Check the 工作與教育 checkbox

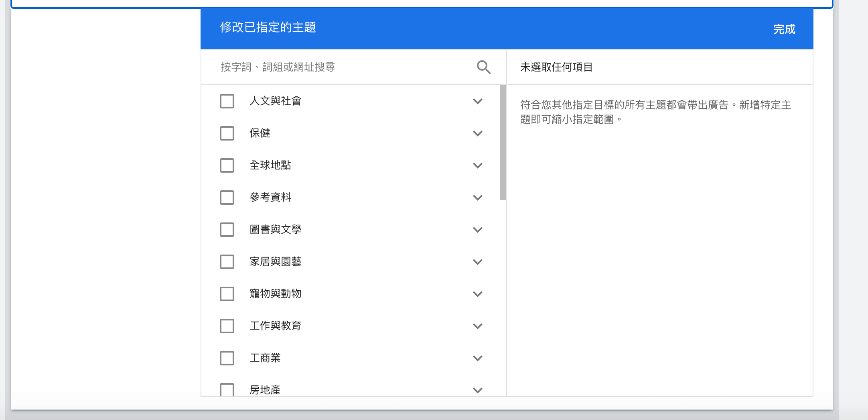pyautogui.click(x=227, y=326)
